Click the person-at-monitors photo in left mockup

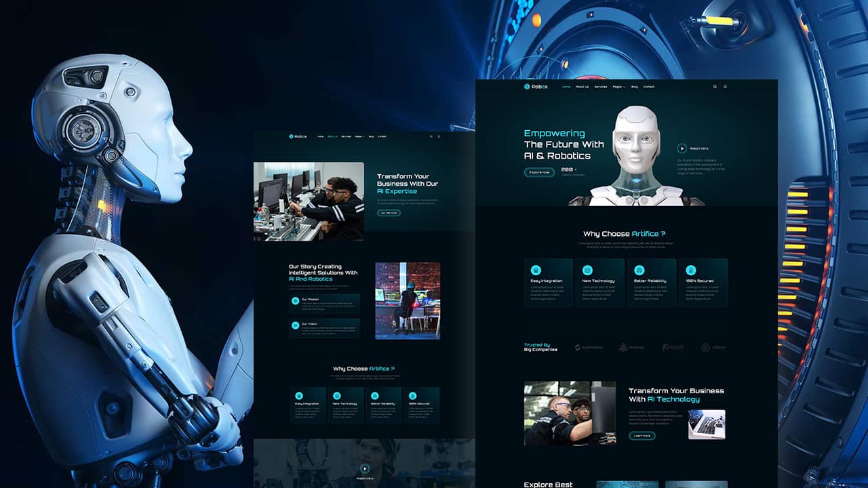pyautogui.click(x=408, y=301)
